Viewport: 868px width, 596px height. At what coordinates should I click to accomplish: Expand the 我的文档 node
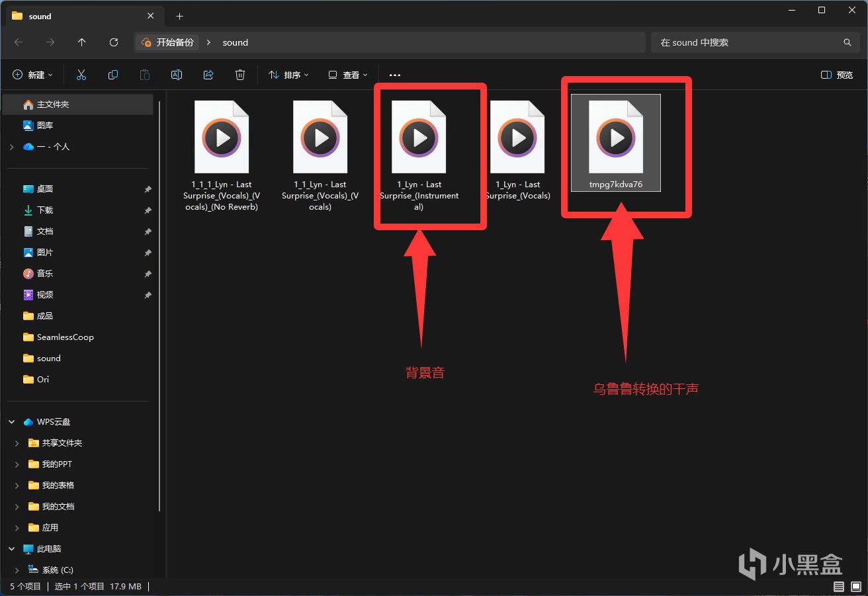(17, 507)
